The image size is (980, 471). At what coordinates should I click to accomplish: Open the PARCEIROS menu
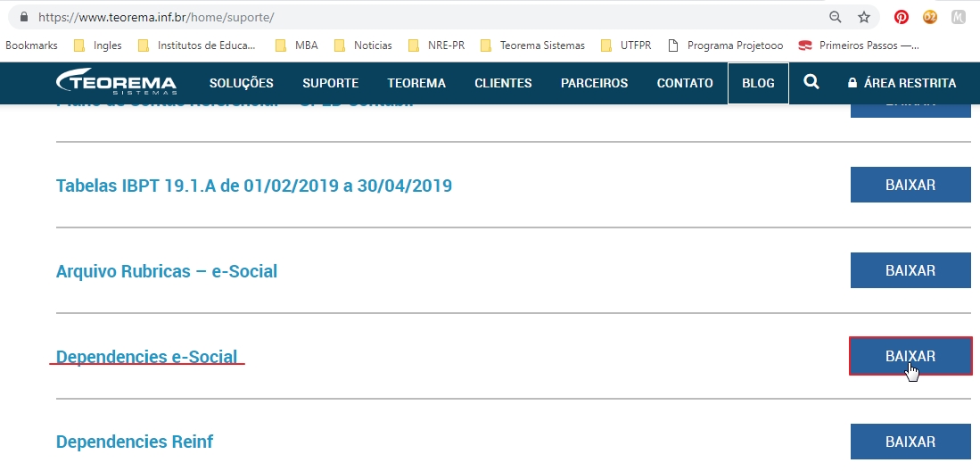tap(595, 83)
